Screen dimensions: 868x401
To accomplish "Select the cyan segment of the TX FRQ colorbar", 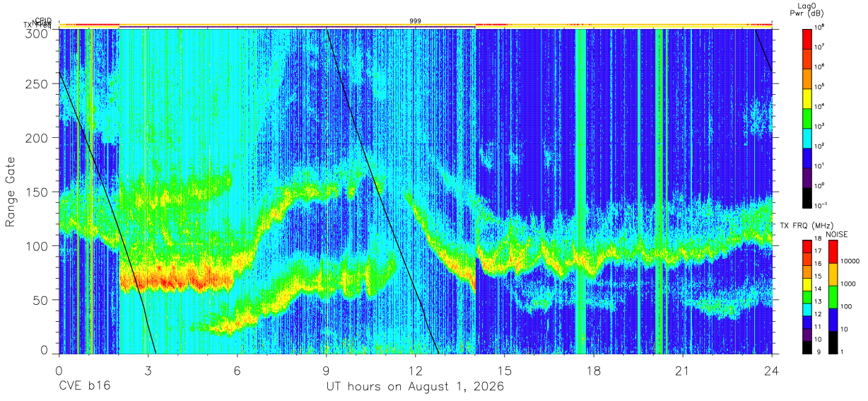I will (x=807, y=310).
